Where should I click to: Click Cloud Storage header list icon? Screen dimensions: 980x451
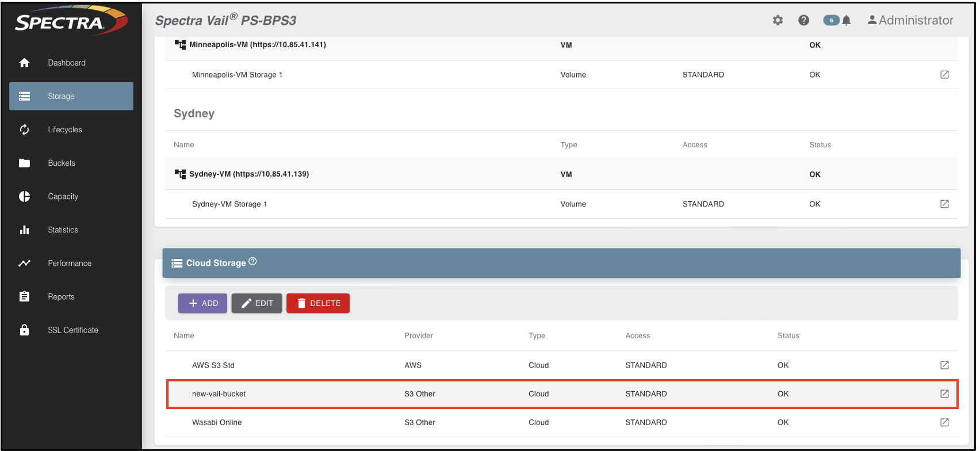[x=177, y=263]
